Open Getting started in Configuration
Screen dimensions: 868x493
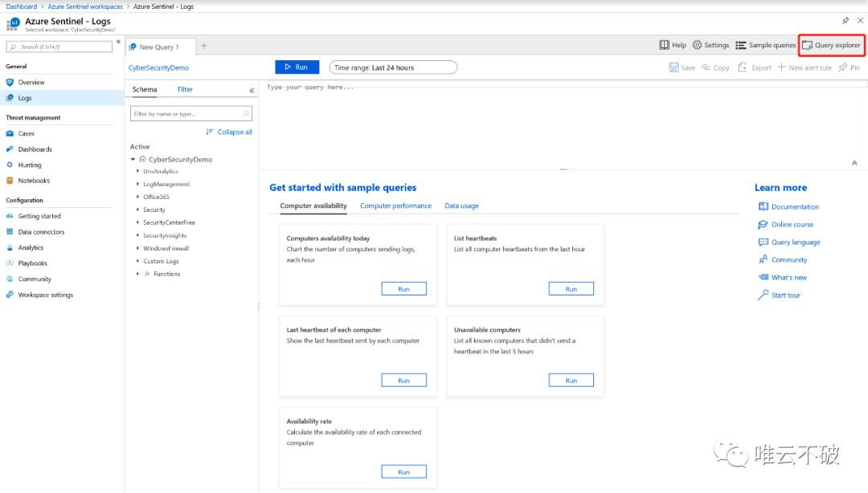pos(39,216)
